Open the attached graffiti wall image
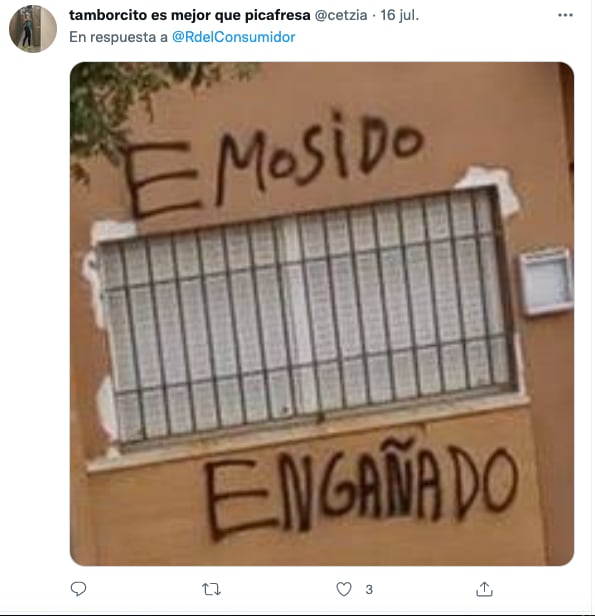Viewport: 595px width, 616px height. click(x=322, y=314)
